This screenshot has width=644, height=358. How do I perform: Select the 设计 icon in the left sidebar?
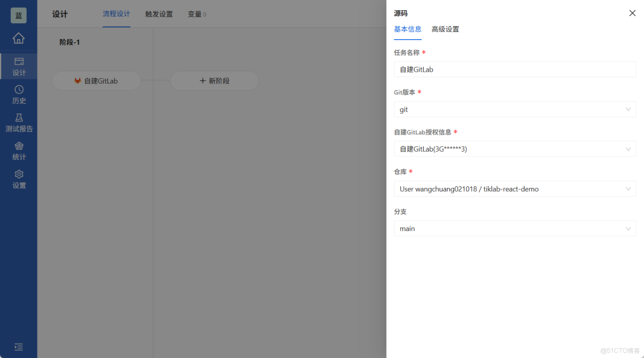point(18,66)
